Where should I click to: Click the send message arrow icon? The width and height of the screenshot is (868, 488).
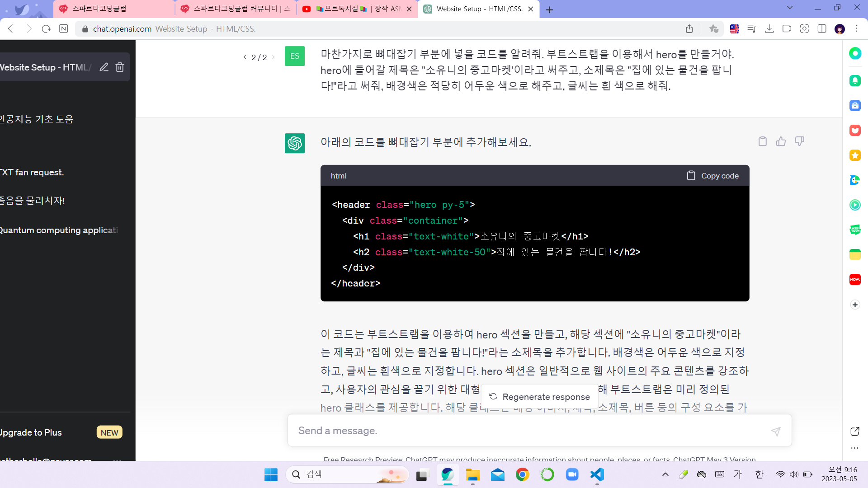[776, 431]
